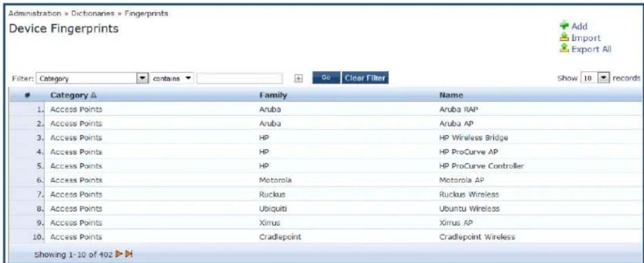
Task: Select the Ubuntu Wireless name
Action: tap(469, 208)
